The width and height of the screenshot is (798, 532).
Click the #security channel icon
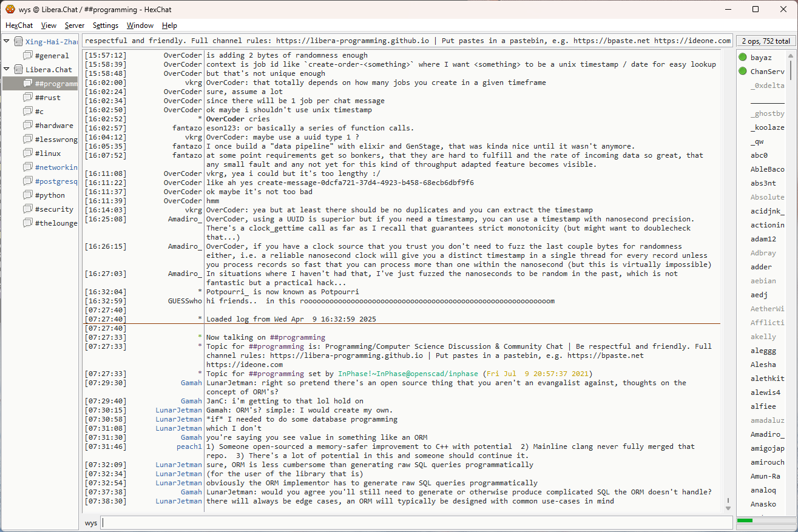tap(28, 209)
